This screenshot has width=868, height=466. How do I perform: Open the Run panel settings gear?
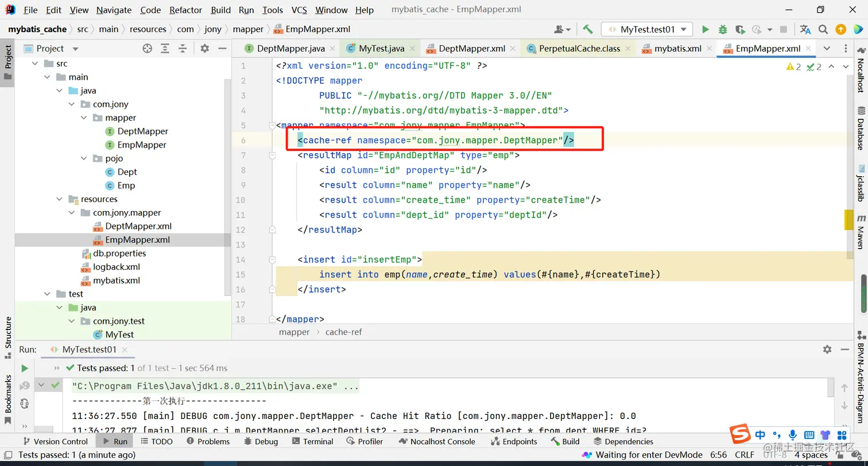tap(827, 349)
